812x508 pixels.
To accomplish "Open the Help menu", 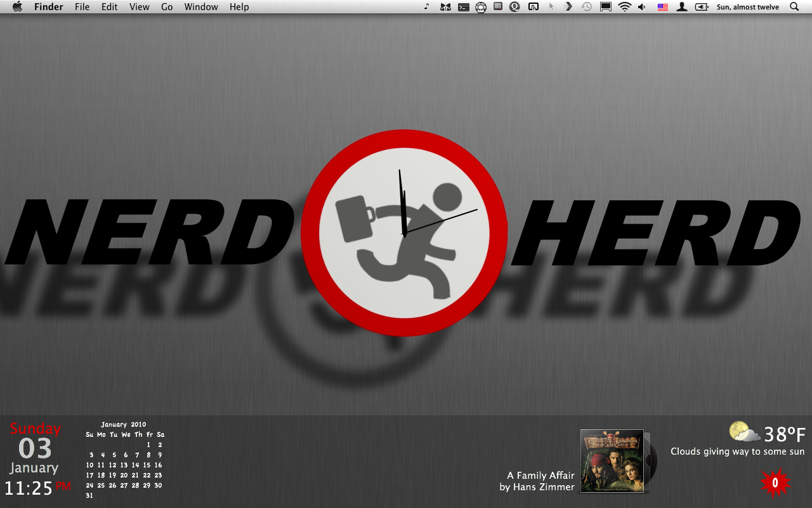I will pos(239,7).
